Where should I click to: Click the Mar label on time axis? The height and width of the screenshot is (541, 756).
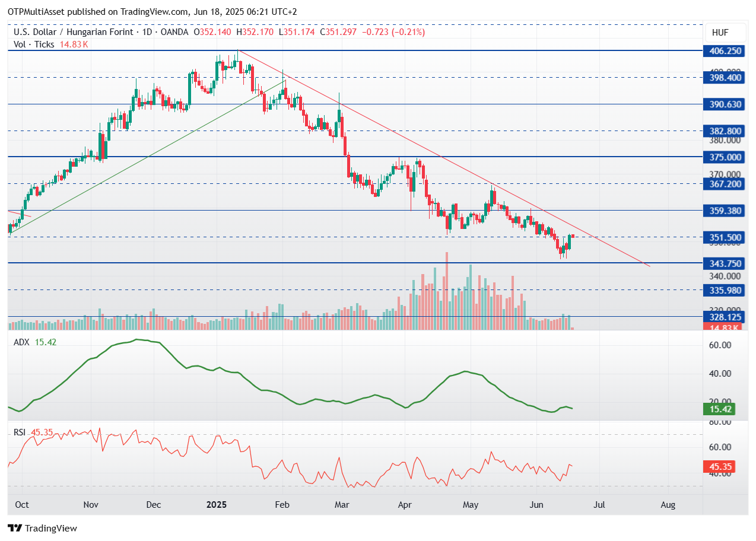[x=342, y=505]
